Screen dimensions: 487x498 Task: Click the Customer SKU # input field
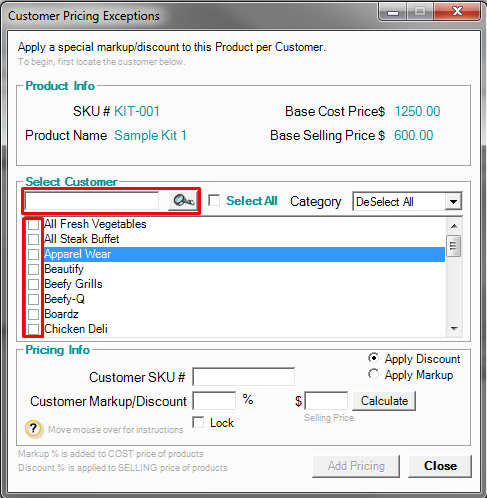(x=243, y=377)
